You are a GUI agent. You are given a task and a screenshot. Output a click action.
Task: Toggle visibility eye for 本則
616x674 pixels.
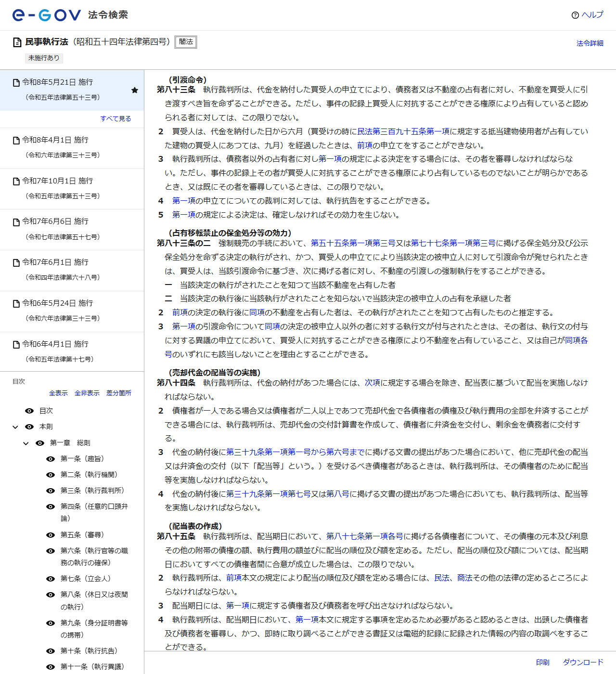pyautogui.click(x=29, y=427)
